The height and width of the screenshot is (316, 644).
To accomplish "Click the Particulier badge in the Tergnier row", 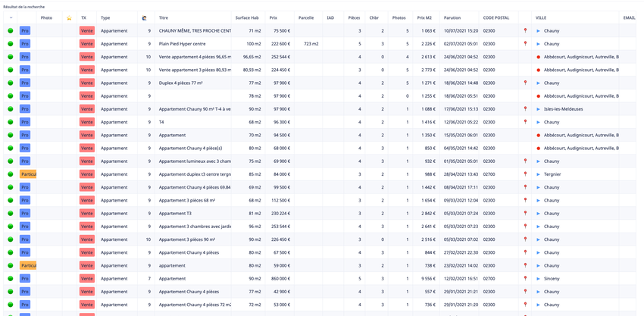I will [28, 174].
